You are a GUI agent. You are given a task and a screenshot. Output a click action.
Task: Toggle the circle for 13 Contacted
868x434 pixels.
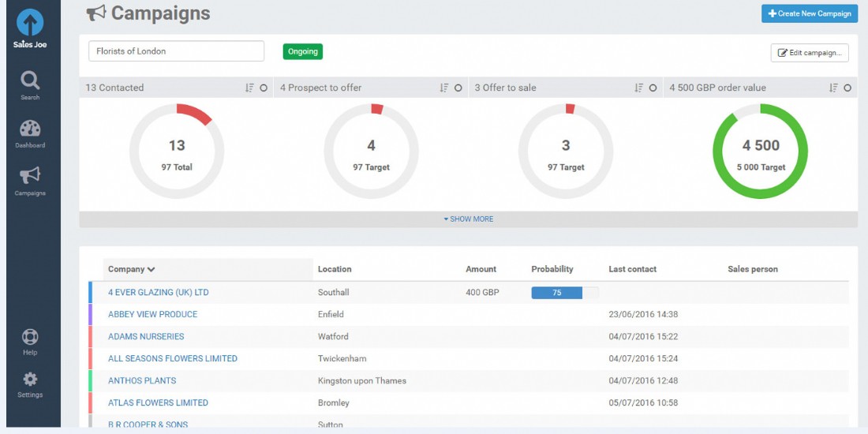pos(264,88)
